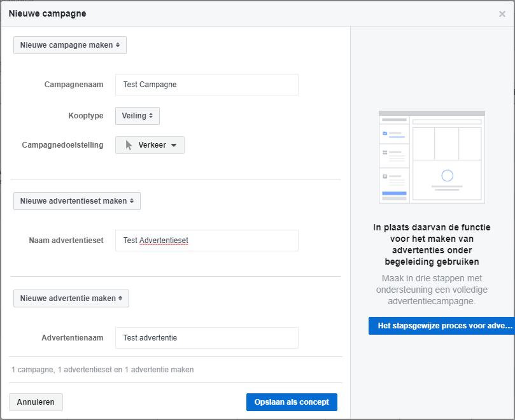Open the Kooptype Veiling dropdown
The width and height of the screenshot is (515, 420).
[138, 116]
